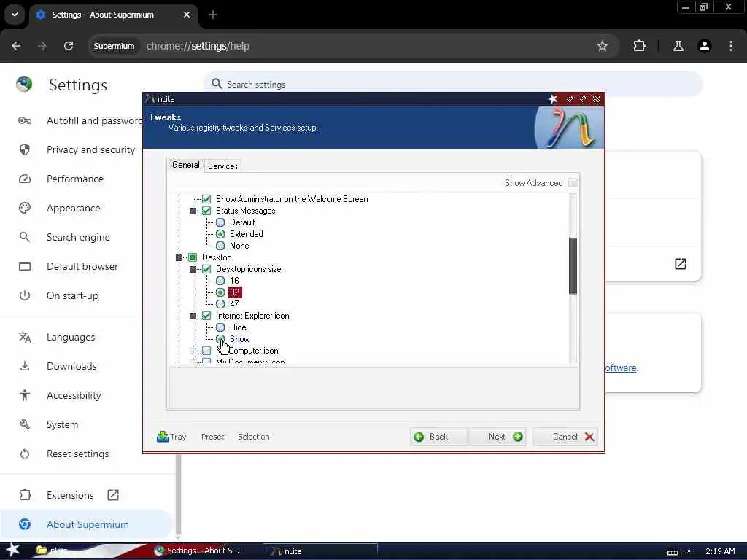Click the Accessibility person icon
This screenshot has height=560, width=747.
tap(25, 395)
